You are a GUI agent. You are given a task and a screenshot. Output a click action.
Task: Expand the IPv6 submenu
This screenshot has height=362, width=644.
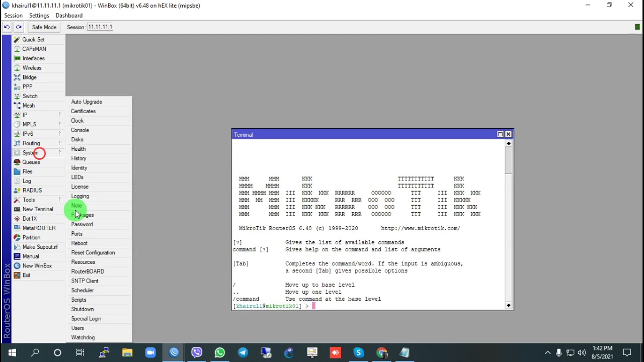tap(59, 134)
